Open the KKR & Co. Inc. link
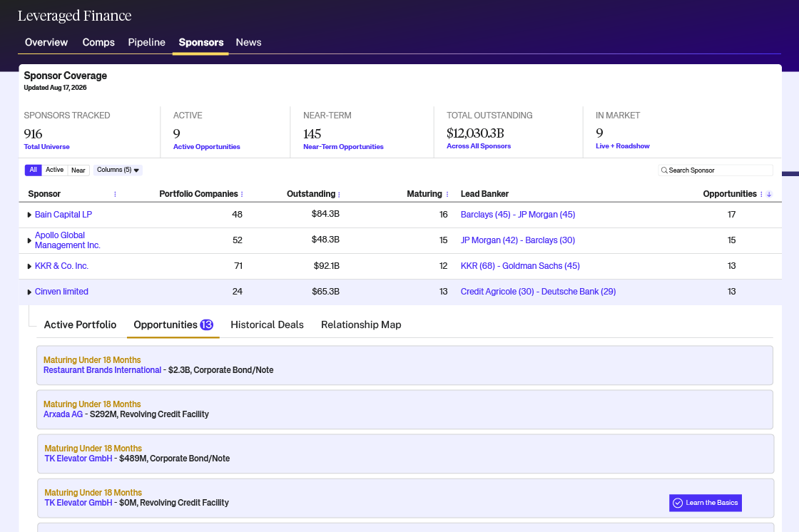This screenshot has width=799, height=532. [x=61, y=266]
